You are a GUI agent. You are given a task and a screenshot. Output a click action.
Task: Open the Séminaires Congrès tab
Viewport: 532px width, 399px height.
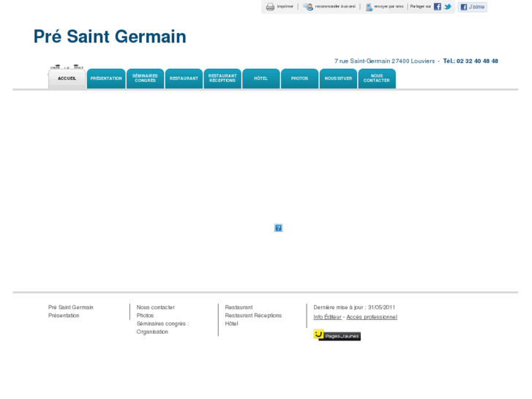(x=145, y=79)
